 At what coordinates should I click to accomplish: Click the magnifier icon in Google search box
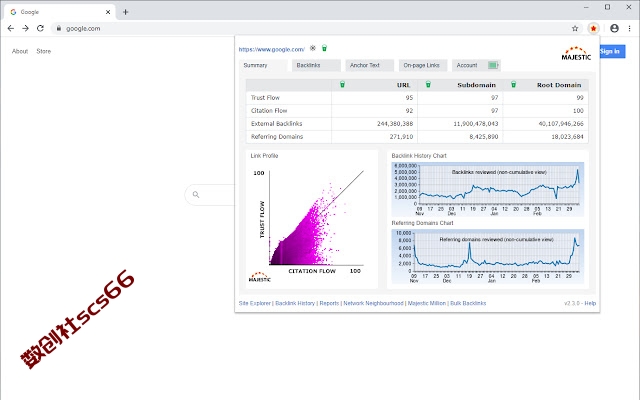tap(196, 195)
